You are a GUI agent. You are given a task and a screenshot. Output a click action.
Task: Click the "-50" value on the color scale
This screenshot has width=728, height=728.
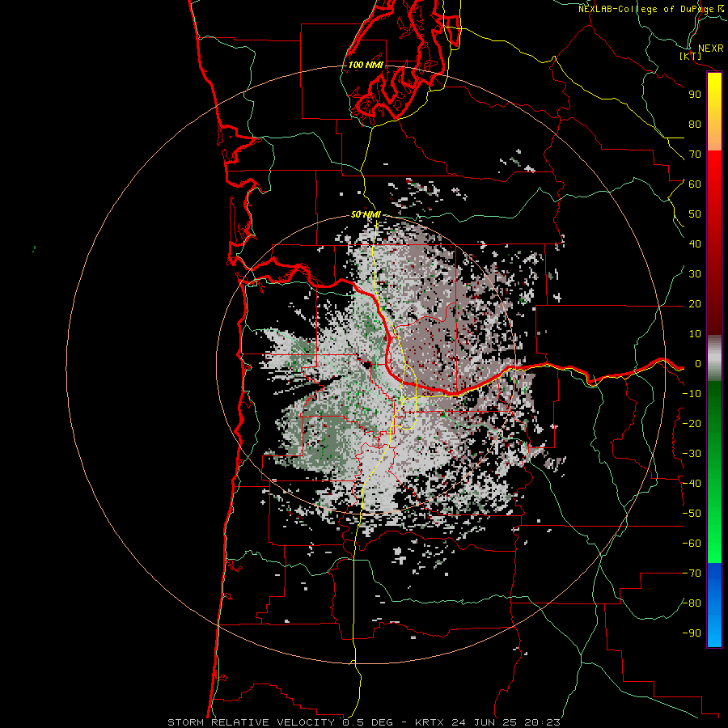pyautogui.click(x=692, y=514)
